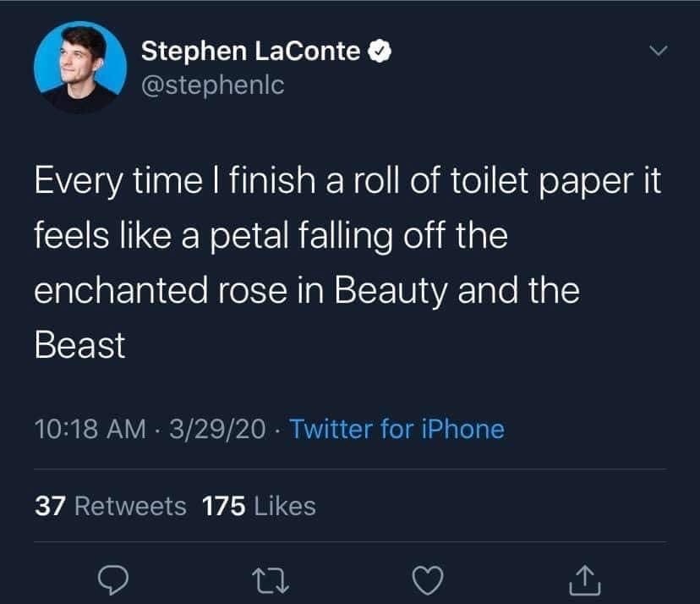Image resolution: width=700 pixels, height=604 pixels.
Task: Expand the tweet options chevron
Action: 656,52
